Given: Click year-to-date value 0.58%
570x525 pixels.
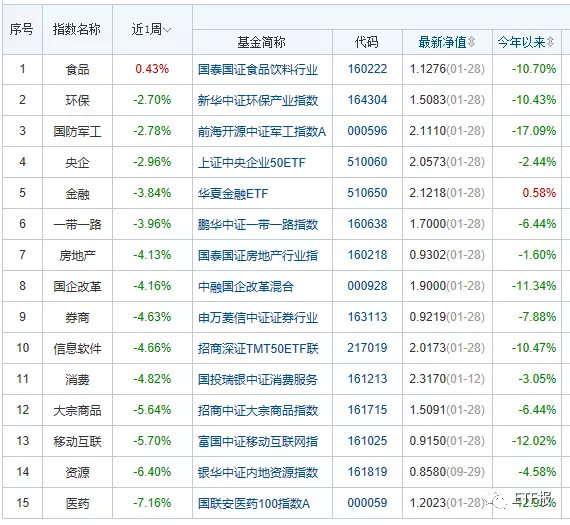Looking at the screenshot, I should point(539,193).
